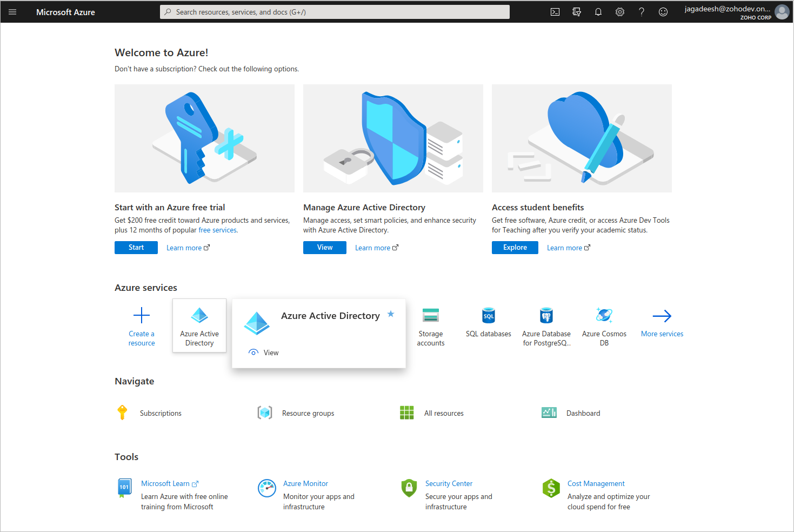Screen dimensions: 794x532
Task: Open the Cost Management link
Action: coord(596,484)
